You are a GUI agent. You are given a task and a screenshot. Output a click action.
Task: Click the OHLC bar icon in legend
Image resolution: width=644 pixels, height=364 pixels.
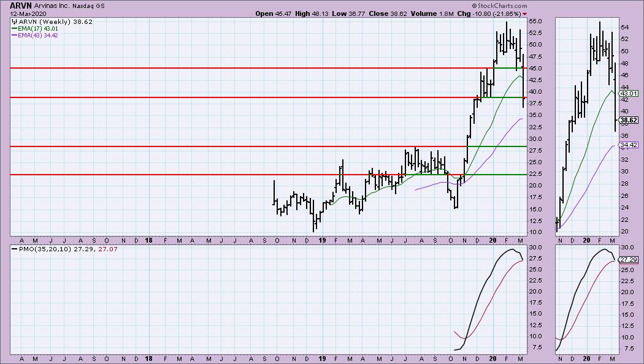tap(14, 21)
